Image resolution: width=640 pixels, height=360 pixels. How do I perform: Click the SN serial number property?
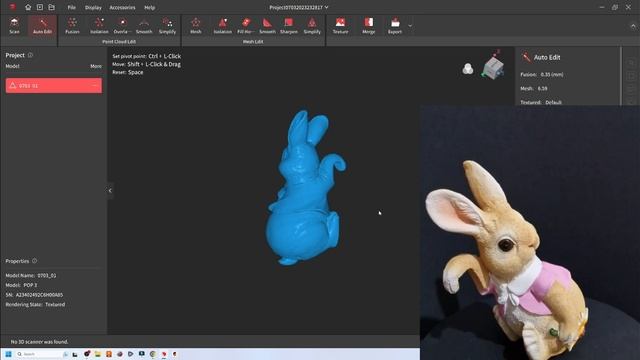tap(34, 295)
